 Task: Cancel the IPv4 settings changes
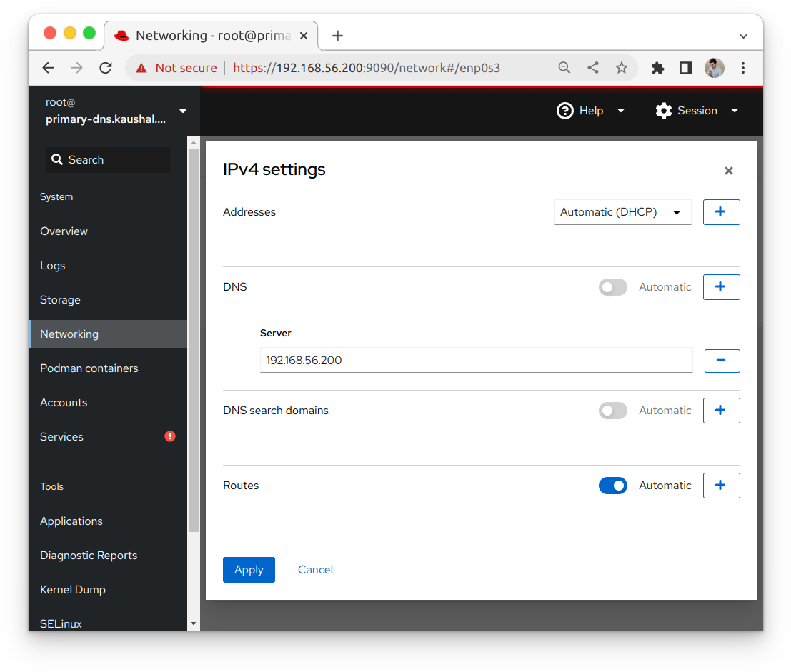coord(315,569)
